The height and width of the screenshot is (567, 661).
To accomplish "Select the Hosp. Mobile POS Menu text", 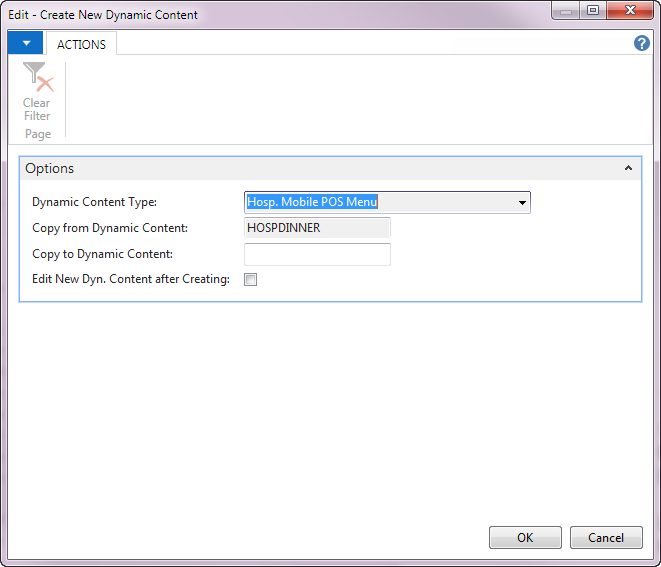I will pyautogui.click(x=312, y=202).
